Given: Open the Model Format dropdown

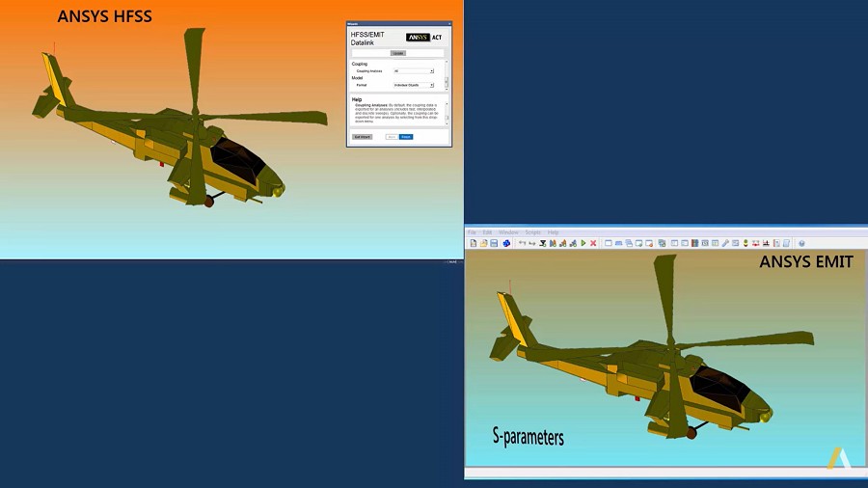Looking at the screenshot, I should [414, 85].
